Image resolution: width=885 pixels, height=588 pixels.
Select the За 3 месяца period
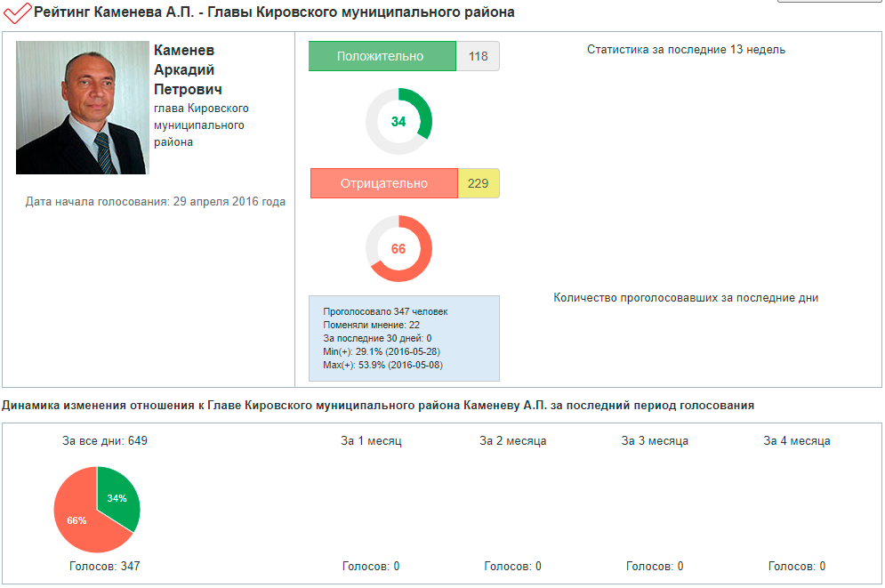[655, 440]
